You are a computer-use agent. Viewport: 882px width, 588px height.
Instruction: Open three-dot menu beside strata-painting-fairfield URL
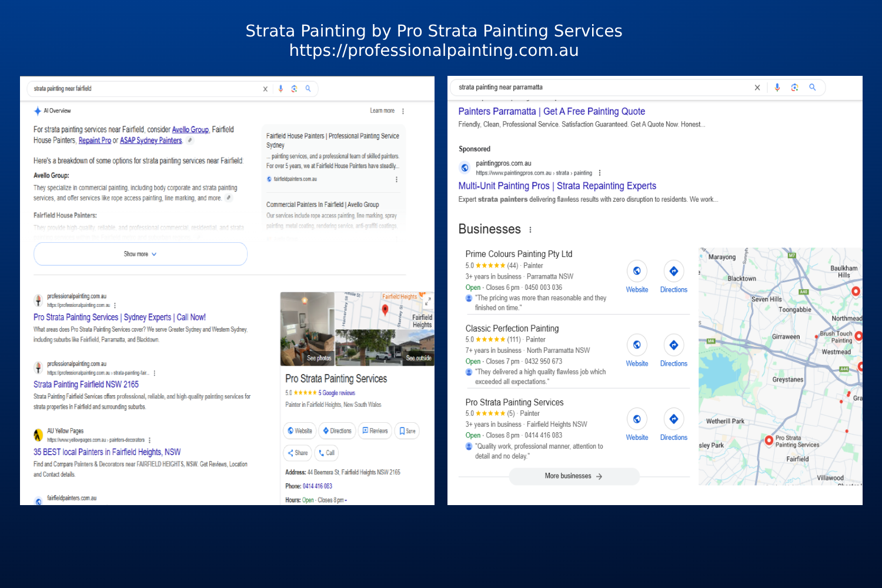(154, 373)
